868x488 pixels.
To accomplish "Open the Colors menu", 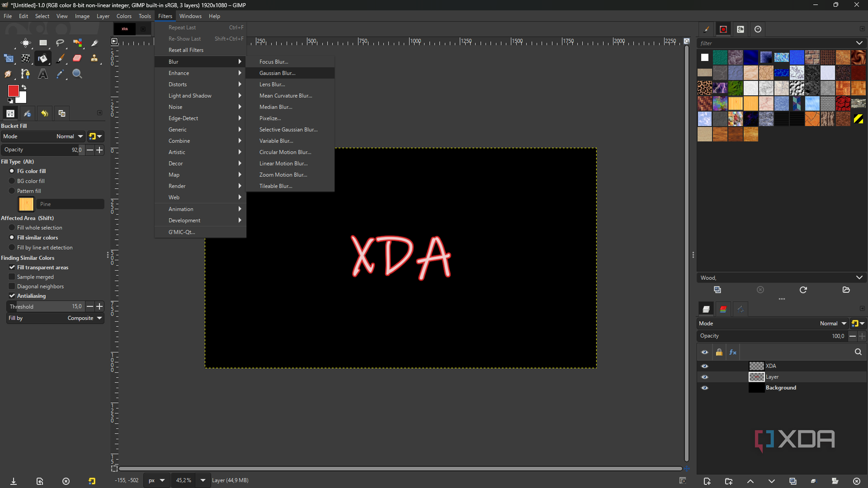I will pos(124,16).
